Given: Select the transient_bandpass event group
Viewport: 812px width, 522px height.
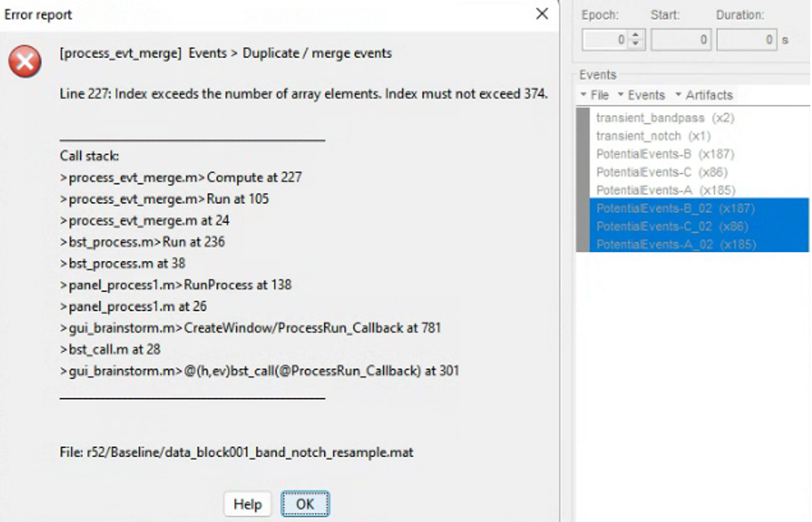Looking at the screenshot, I should click(665, 118).
